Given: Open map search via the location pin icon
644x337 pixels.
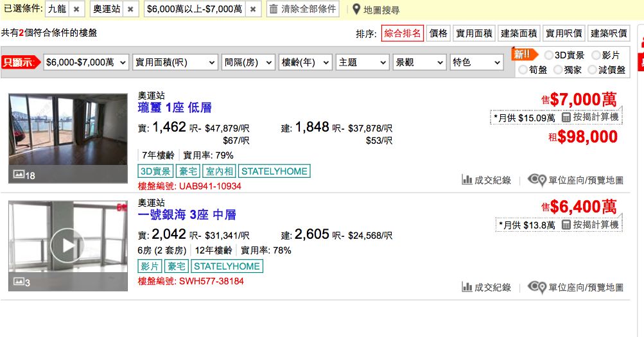Looking at the screenshot, I should point(356,9).
